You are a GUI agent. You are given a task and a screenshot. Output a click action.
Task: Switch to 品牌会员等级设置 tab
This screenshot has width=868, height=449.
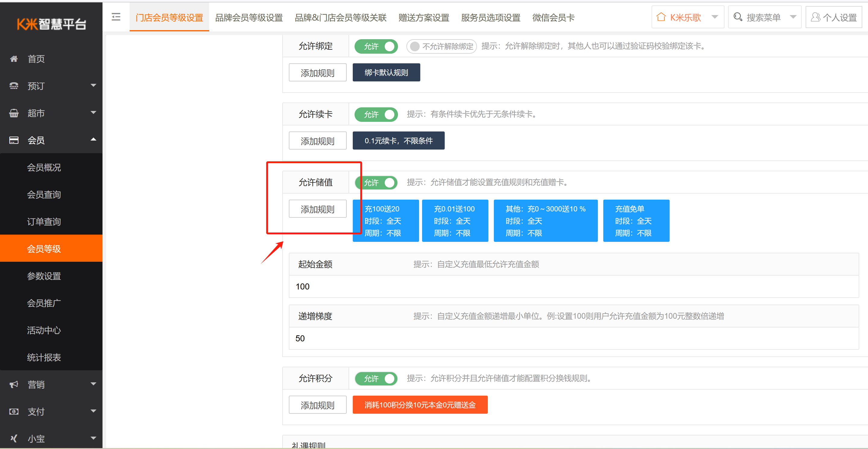249,17
